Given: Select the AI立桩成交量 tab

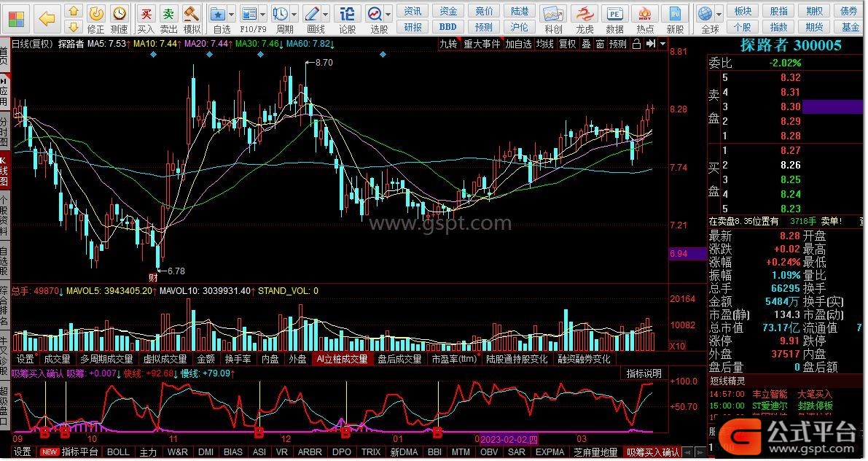Looking at the screenshot, I should tap(342, 359).
